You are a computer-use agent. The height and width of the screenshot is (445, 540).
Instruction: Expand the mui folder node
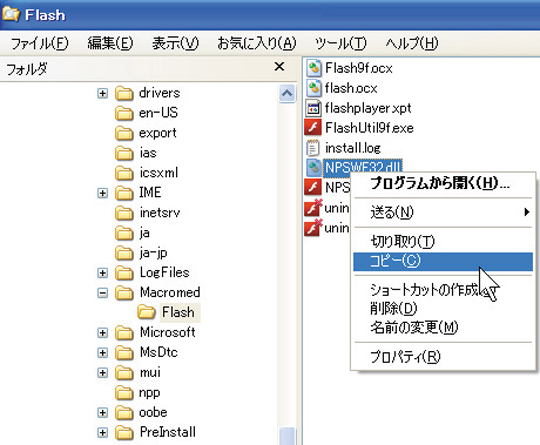point(102,373)
